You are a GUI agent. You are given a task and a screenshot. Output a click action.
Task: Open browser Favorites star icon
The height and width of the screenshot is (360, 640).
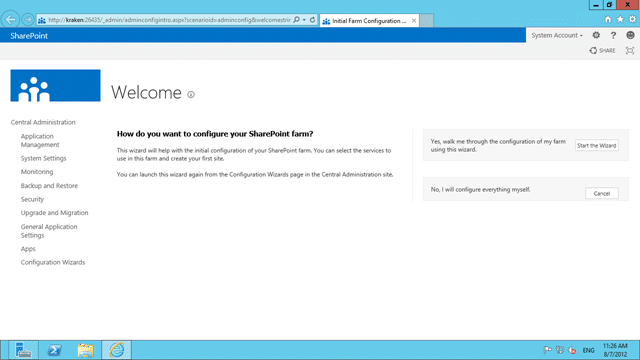(x=620, y=19)
